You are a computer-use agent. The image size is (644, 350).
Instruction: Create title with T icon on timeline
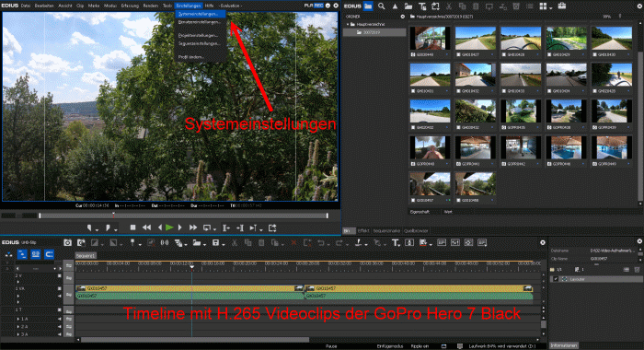click(x=395, y=242)
